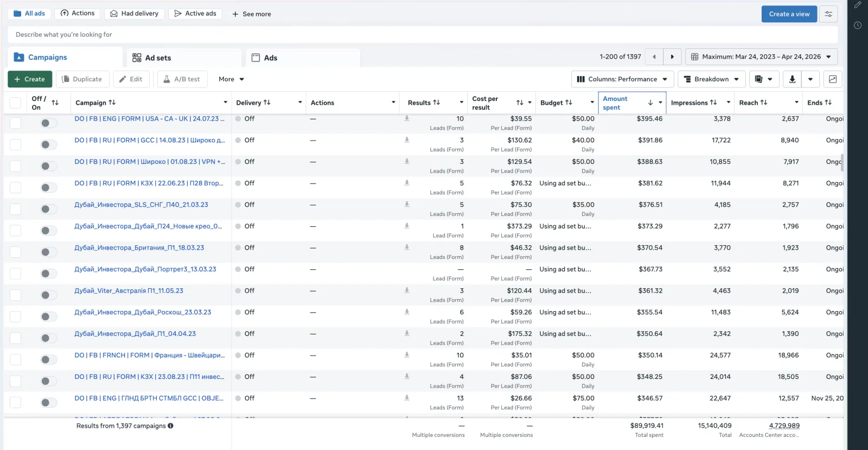Click the Duplicate button
The image size is (868, 450).
click(x=82, y=79)
